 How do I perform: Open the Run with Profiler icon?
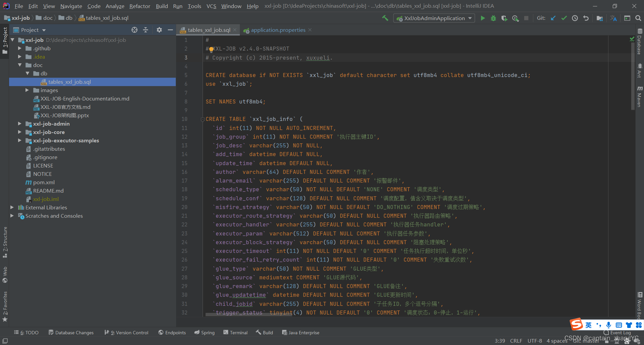(x=516, y=18)
